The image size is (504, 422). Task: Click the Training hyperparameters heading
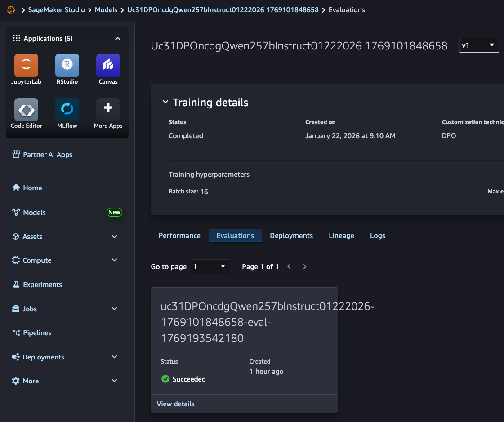point(209,174)
